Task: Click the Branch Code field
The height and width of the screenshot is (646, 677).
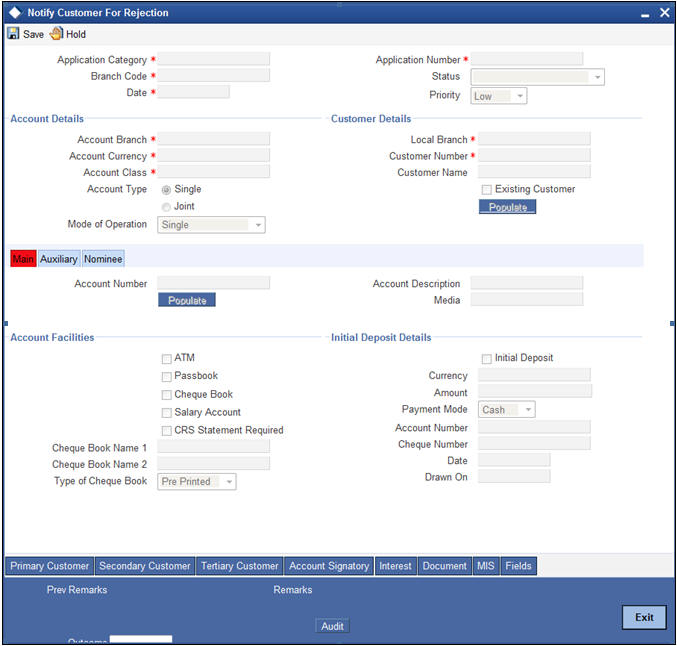Action: pyautogui.click(x=214, y=76)
